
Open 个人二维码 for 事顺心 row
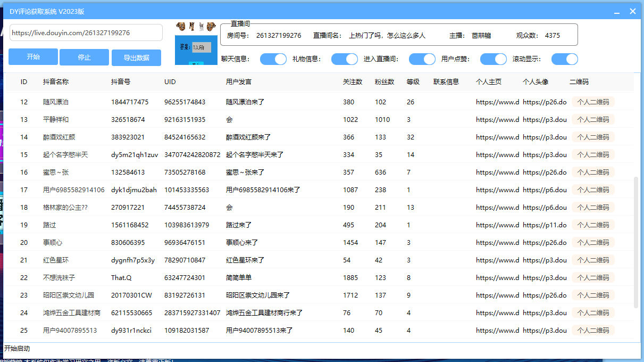[x=593, y=242]
